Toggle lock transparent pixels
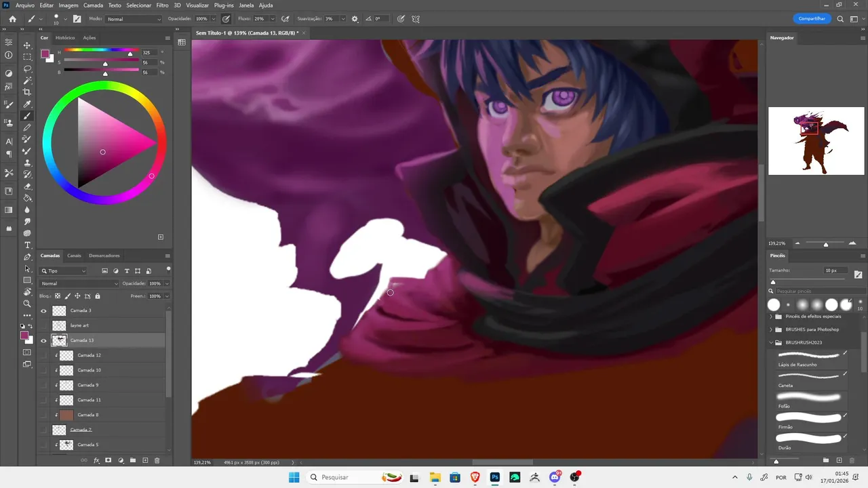 [58, 296]
